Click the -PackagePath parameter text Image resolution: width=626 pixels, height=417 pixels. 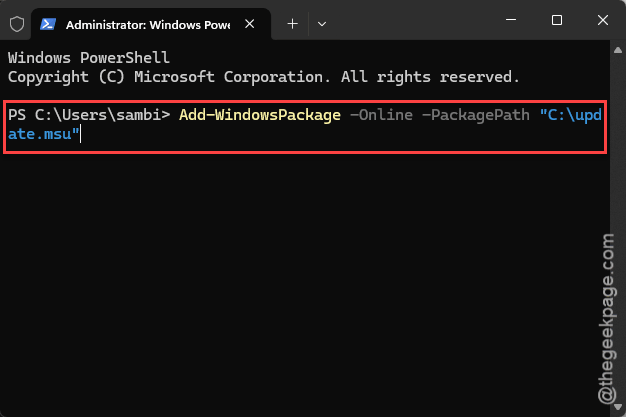click(x=476, y=115)
